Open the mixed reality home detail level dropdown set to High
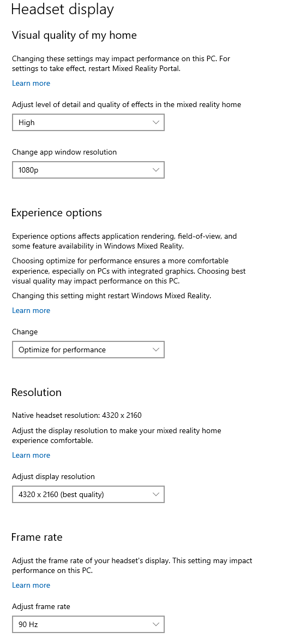Screen dimensions: 306x644 coord(88,122)
